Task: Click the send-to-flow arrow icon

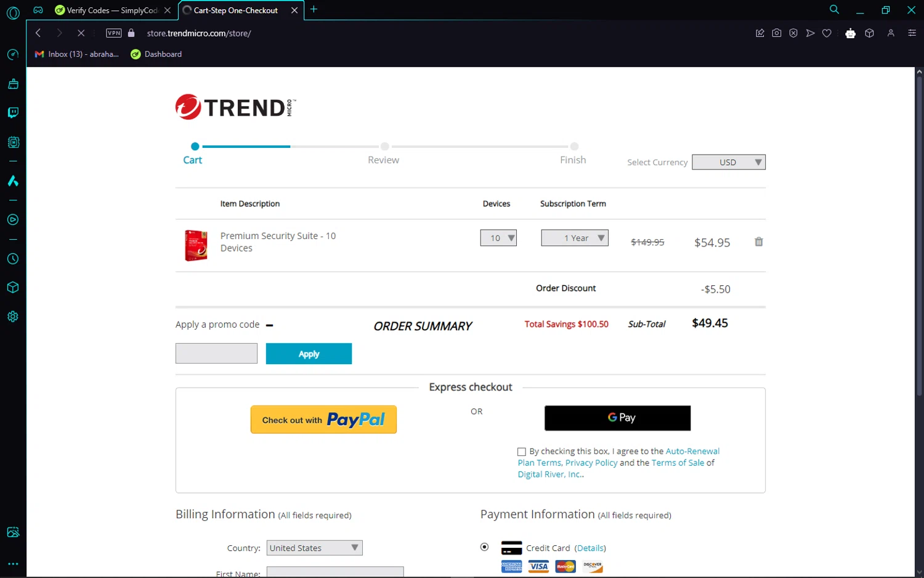Action: (x=810, y=33)
